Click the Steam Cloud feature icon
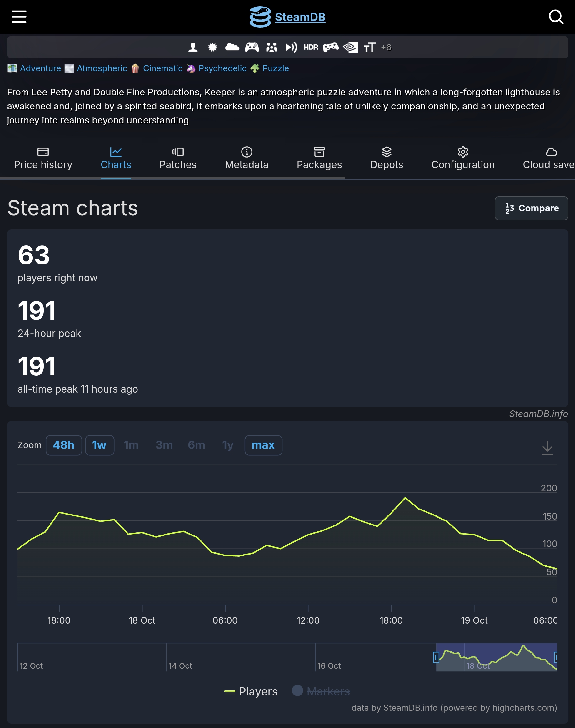 coord(232,47)
